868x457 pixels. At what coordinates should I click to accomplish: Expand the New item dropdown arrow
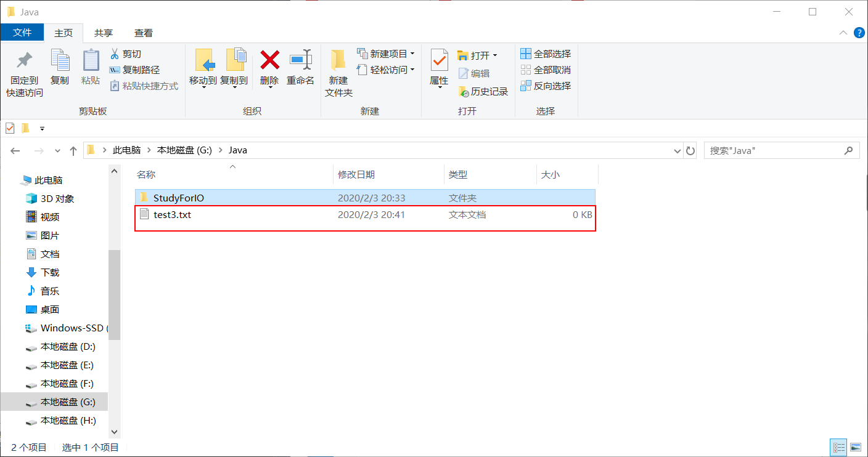click(412, 54)
